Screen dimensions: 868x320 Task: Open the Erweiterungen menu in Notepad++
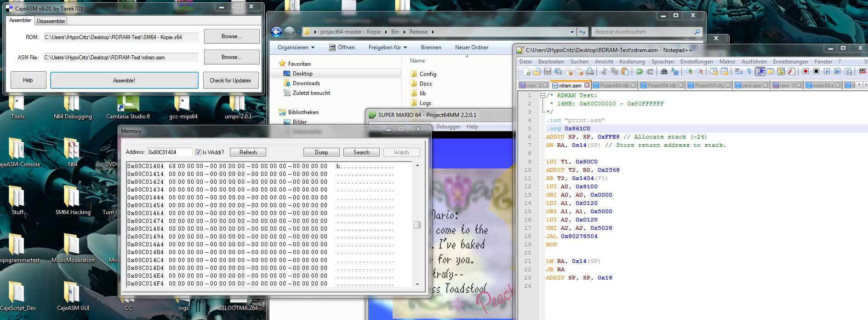pyautogui.click(x=790, y=62)
